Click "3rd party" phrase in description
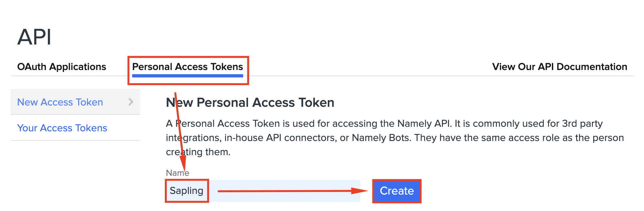 coord(582,124)
